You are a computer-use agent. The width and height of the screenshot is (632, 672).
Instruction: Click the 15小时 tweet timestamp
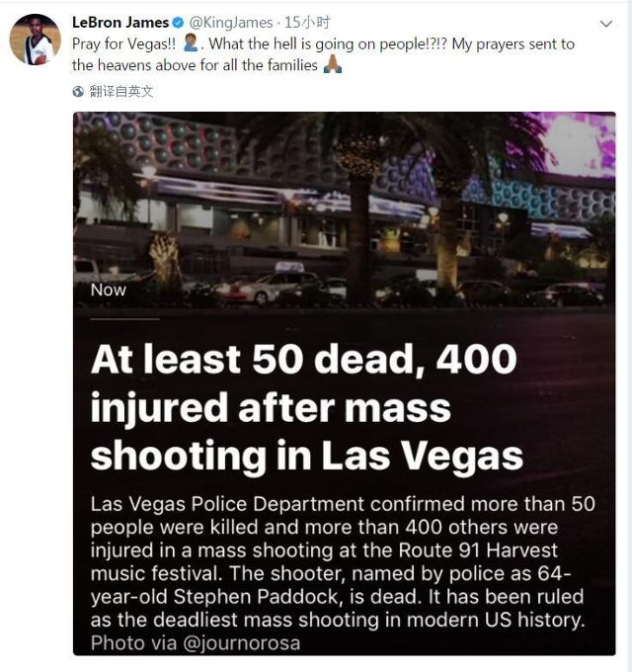click(307, 23)
